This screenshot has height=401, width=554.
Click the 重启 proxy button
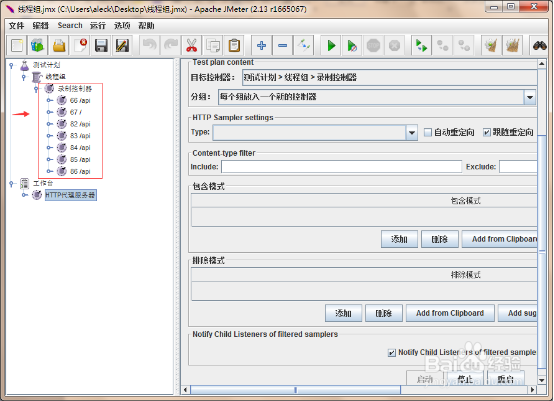coord(505,379)
